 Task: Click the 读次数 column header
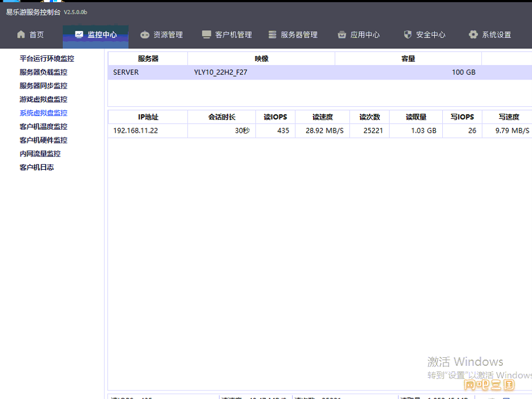(370, 117)
